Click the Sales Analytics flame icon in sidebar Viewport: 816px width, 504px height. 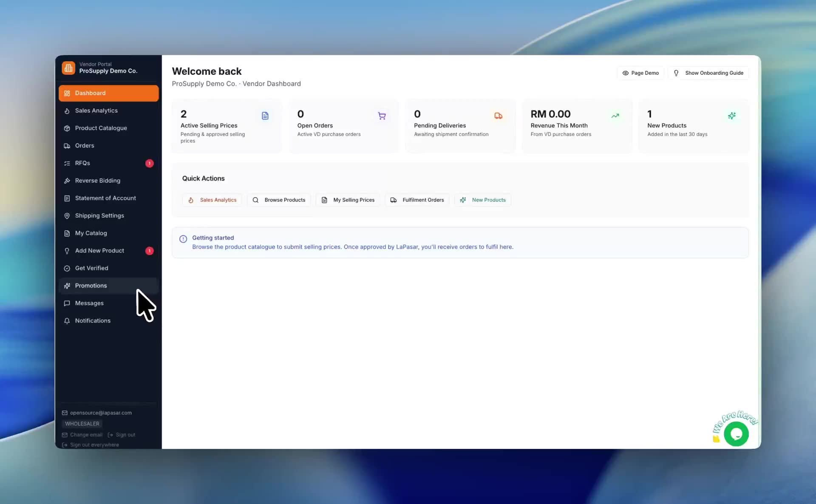[67, 110]
